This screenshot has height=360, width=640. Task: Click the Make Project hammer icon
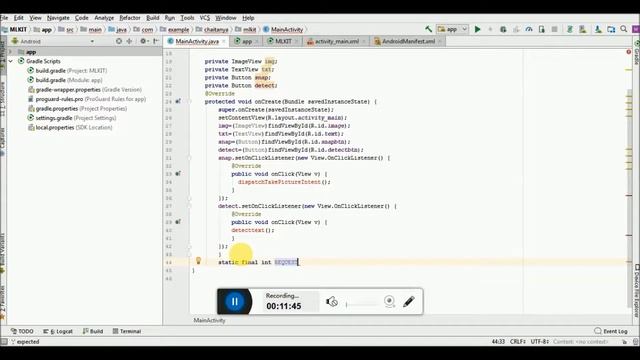pos(428,29)
